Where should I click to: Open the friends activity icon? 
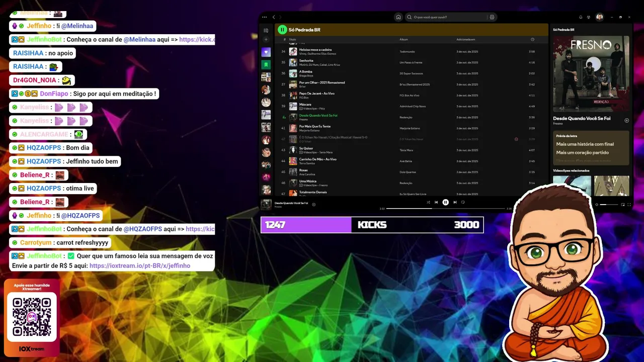pos(589,17)
